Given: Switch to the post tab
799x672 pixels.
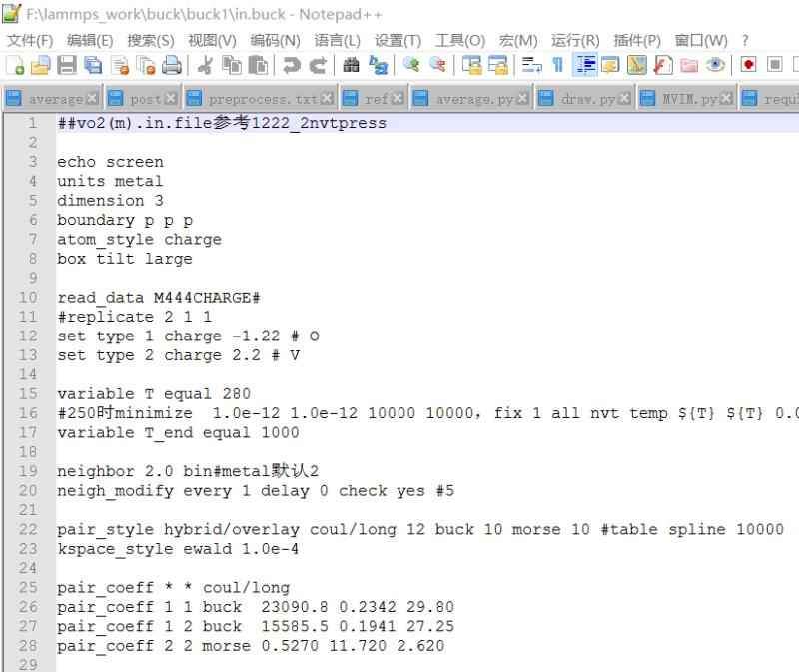Looking at the screenshot, I should click(145, 99).
